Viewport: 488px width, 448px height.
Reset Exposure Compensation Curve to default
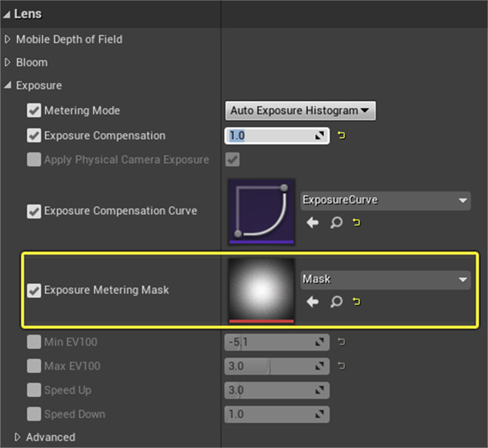point(357,223)
